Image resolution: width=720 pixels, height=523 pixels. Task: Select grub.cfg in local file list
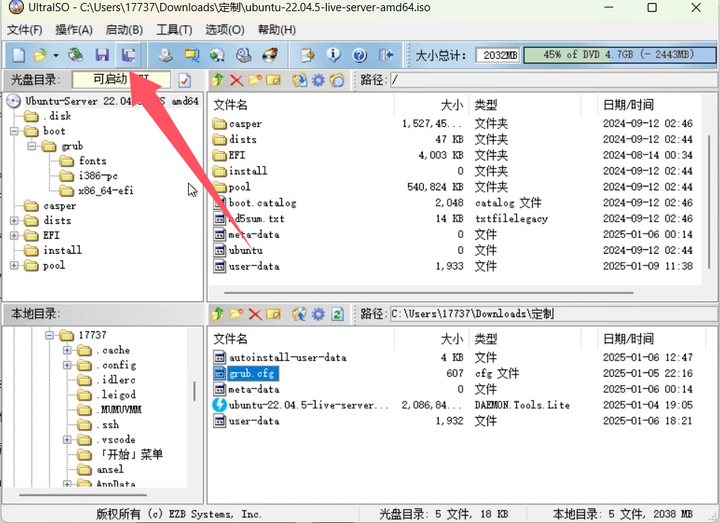(252, 373)
